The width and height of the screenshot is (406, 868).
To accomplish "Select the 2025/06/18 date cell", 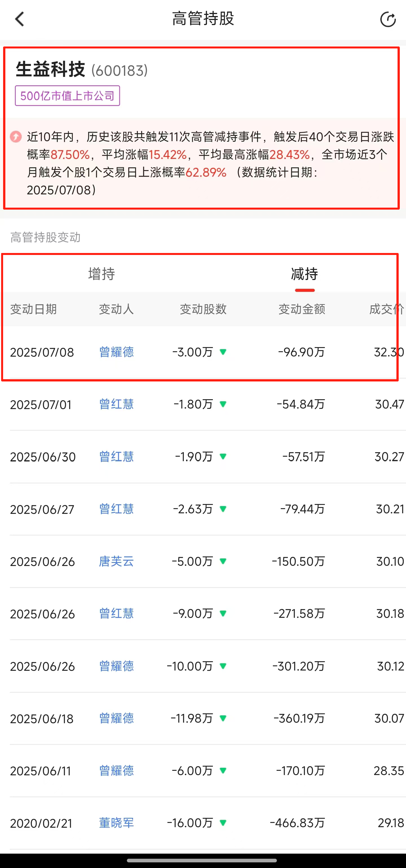I will point(42,719).
